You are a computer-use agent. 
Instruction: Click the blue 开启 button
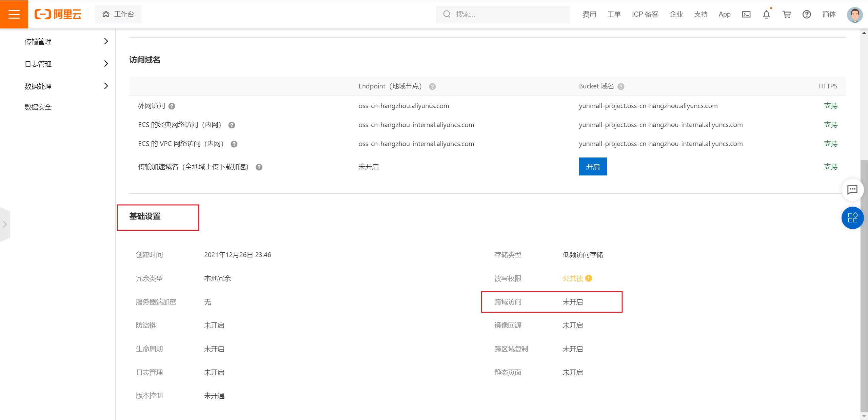593,167
